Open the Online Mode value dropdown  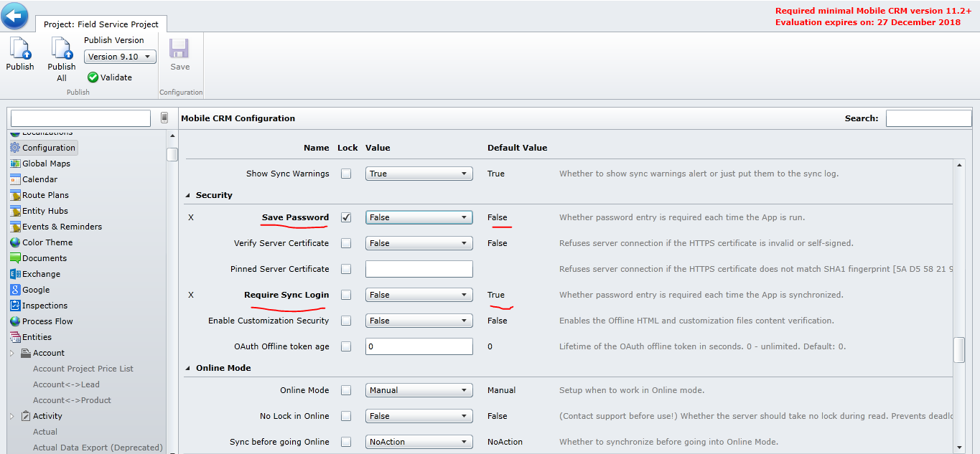click(x=419, y=390)
